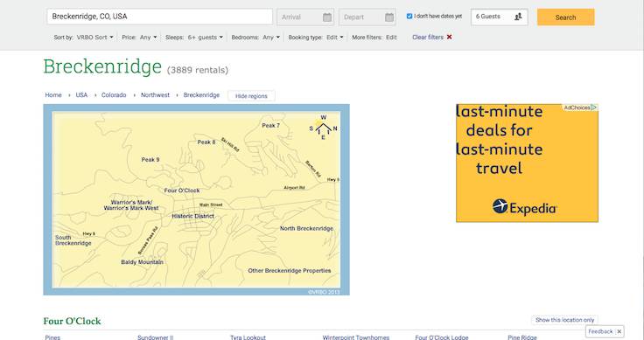Click the orange Search button

pos(565,17)
